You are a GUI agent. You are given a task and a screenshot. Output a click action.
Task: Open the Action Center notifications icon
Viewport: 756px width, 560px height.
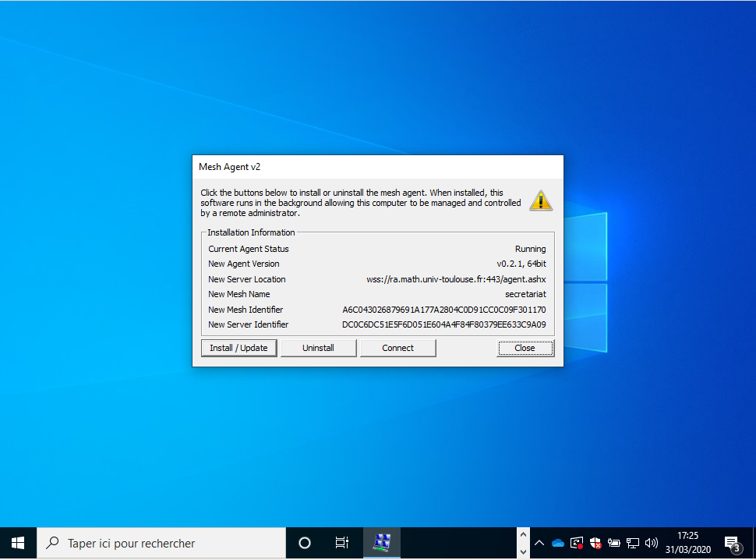point(733,543)
